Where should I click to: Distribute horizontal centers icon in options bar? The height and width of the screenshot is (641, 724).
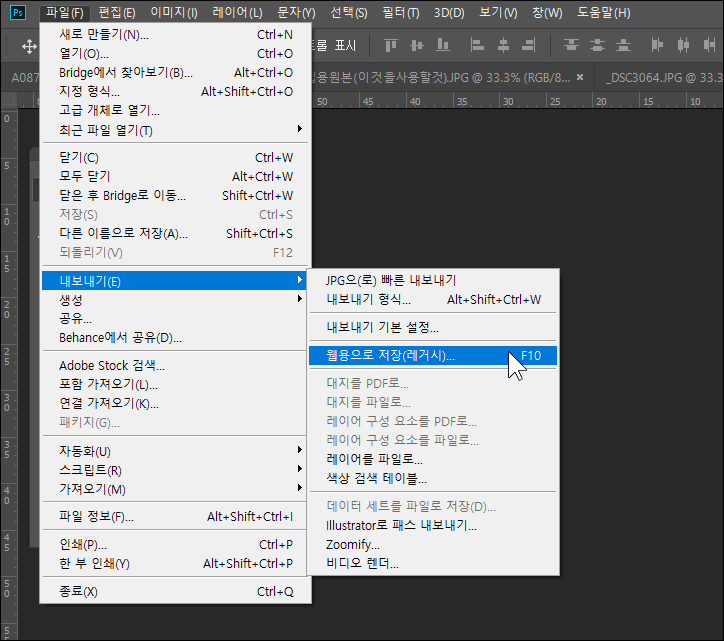tap(683, 45)
